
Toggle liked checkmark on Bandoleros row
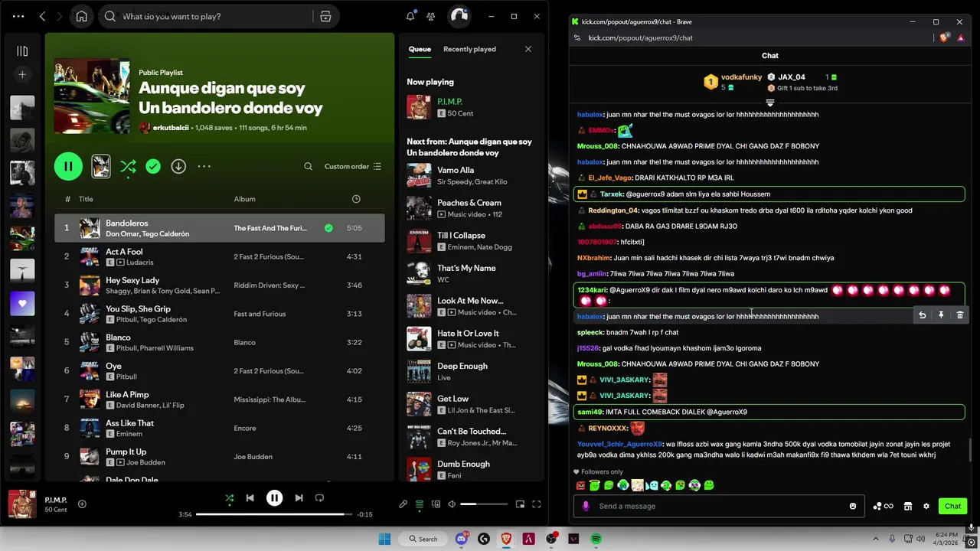click(328, 228)
